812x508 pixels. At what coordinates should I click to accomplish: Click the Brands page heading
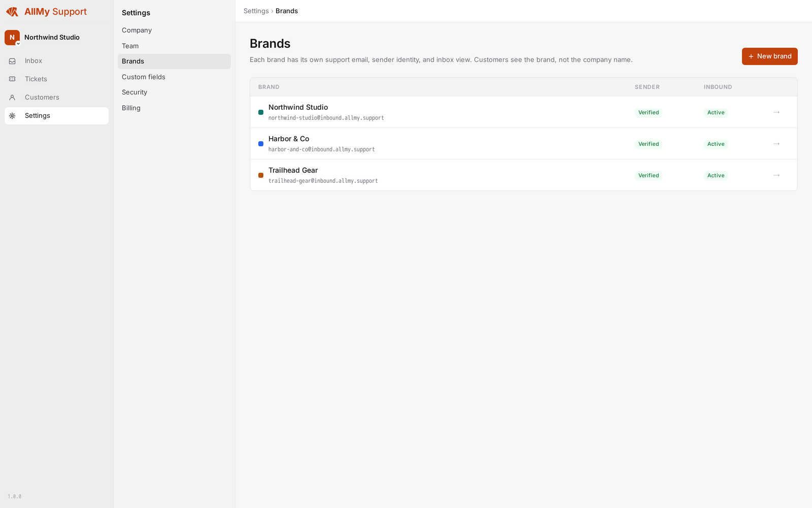coord(270,44)
